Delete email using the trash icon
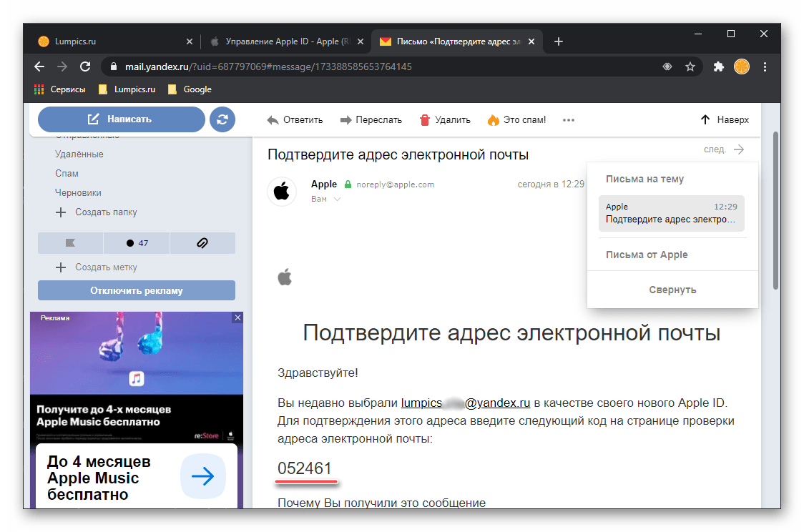 point(444,120)
